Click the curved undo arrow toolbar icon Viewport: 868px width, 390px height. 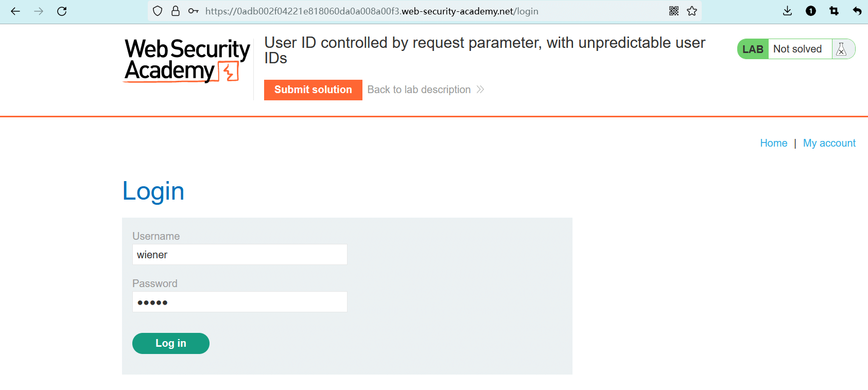pyautogui.click(x=857, y=11)
